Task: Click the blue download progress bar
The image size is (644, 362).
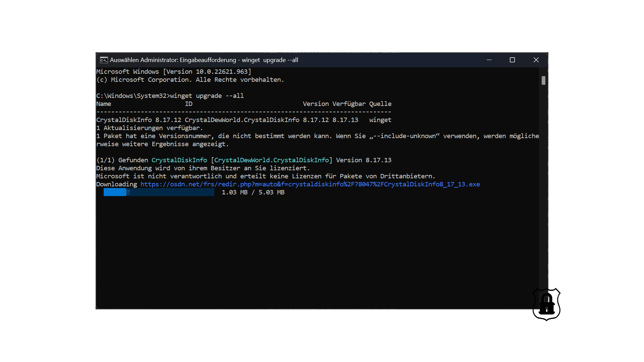Action: coord(159,192)
